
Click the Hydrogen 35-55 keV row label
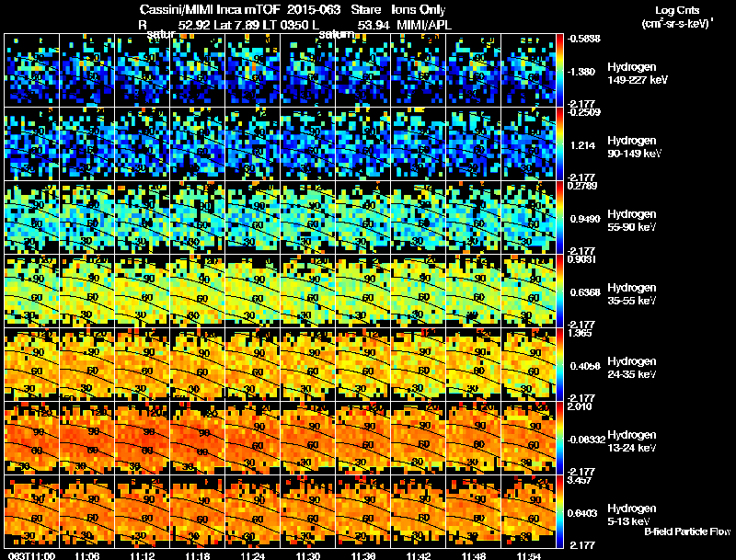point(632,294)
